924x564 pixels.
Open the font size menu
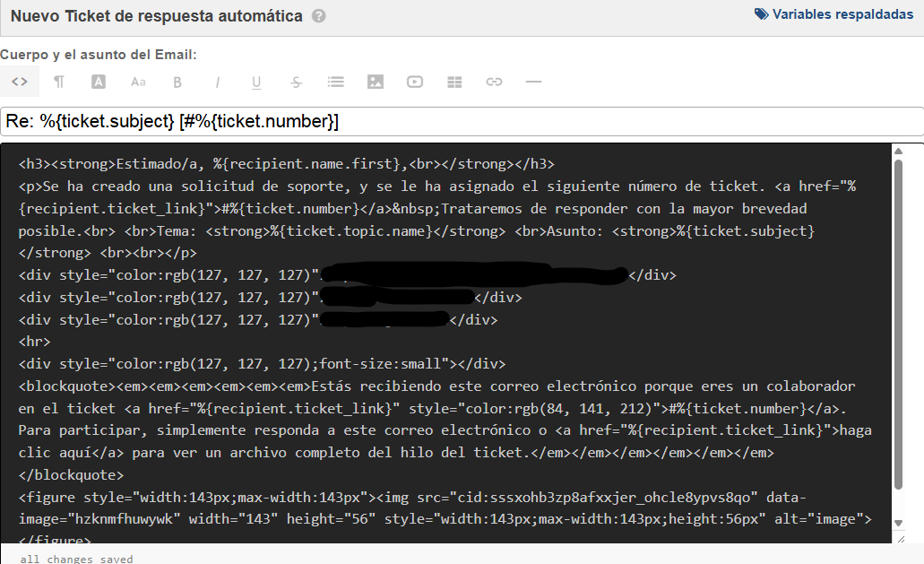[138, 82]
